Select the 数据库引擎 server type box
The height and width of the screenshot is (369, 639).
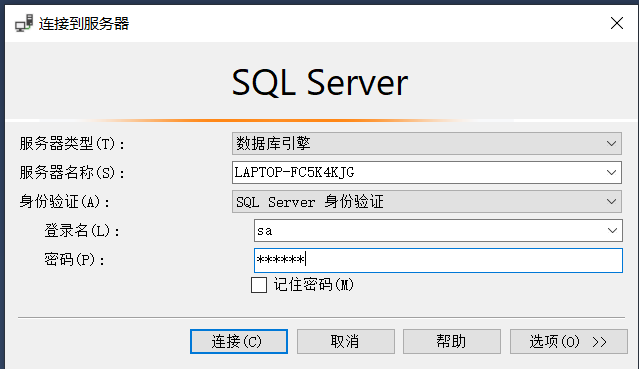(427, 144)
